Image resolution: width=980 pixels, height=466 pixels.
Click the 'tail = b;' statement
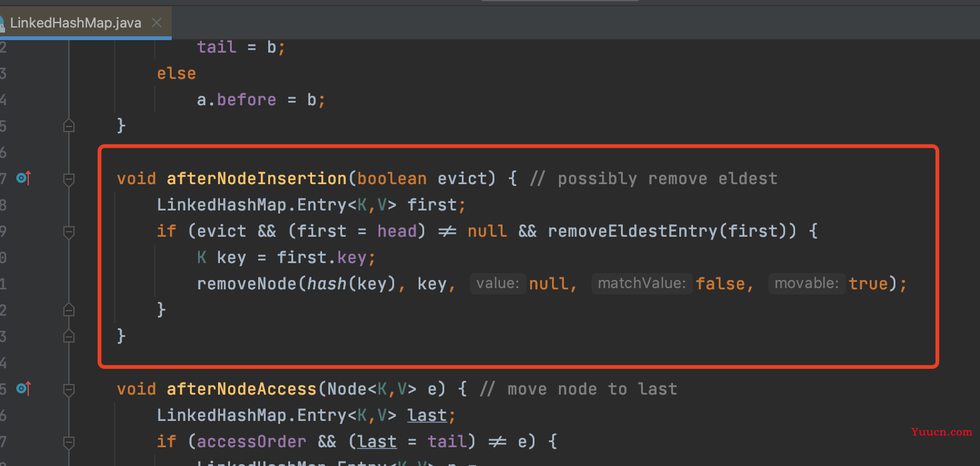(x=241, y=47)
